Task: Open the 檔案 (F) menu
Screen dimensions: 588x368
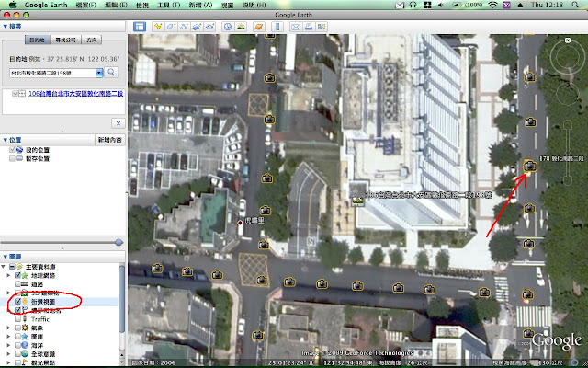Action: pos(85,5)
